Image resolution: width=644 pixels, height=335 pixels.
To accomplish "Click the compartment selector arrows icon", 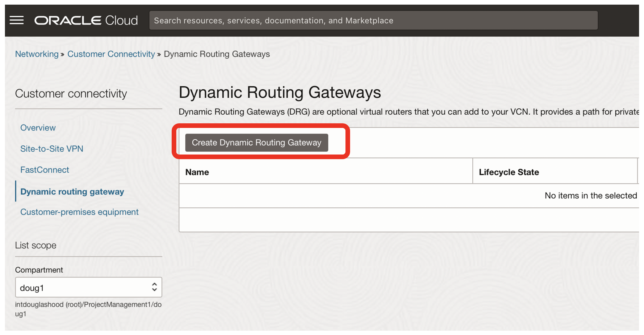I will click(x=154, y=287).
